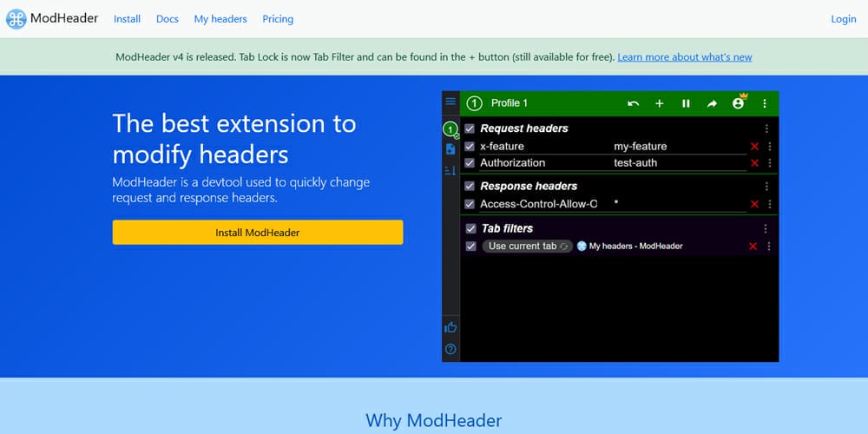
Task: Click the Profile 1 title text
Action: pyautogui.click(x=510, y=103)
